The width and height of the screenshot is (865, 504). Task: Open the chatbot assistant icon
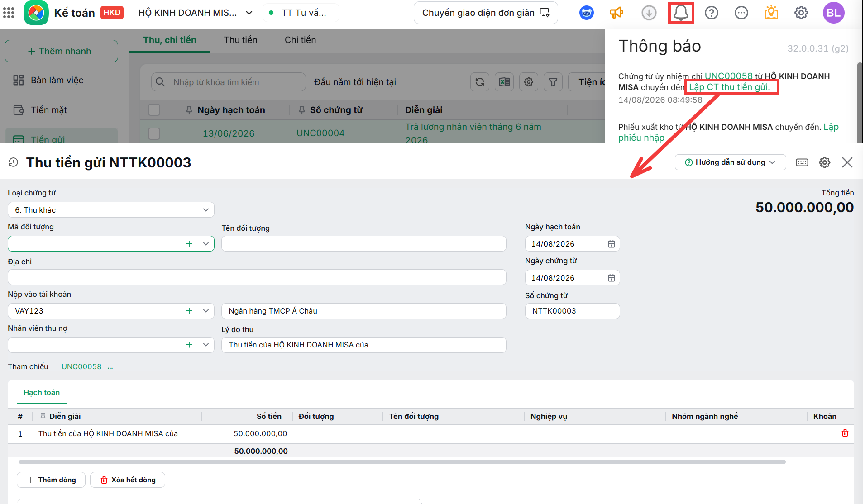[587, 13]
